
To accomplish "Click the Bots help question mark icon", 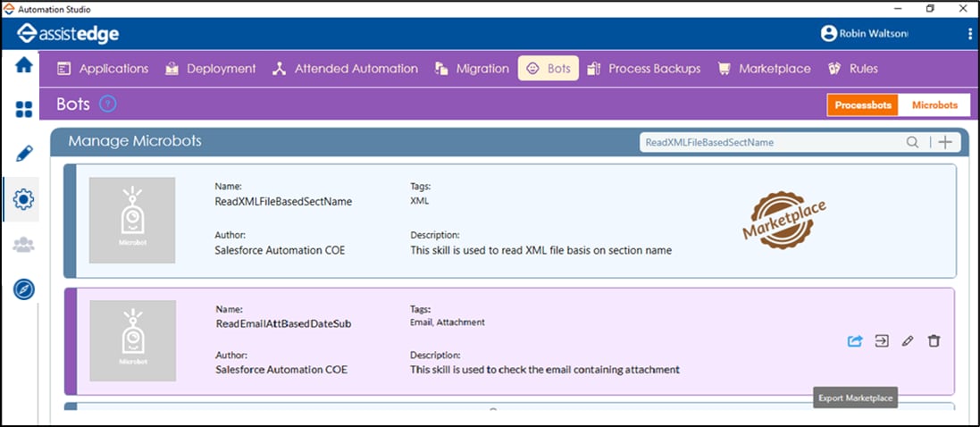I will pos(108,105).
